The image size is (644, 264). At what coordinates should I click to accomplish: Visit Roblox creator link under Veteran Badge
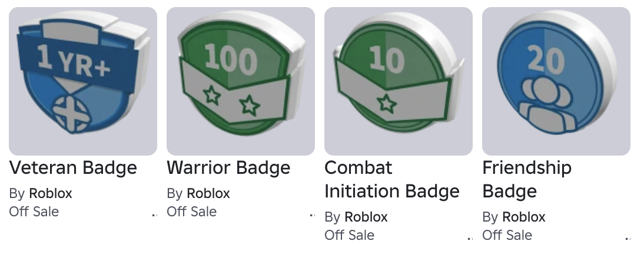point(51,193)
